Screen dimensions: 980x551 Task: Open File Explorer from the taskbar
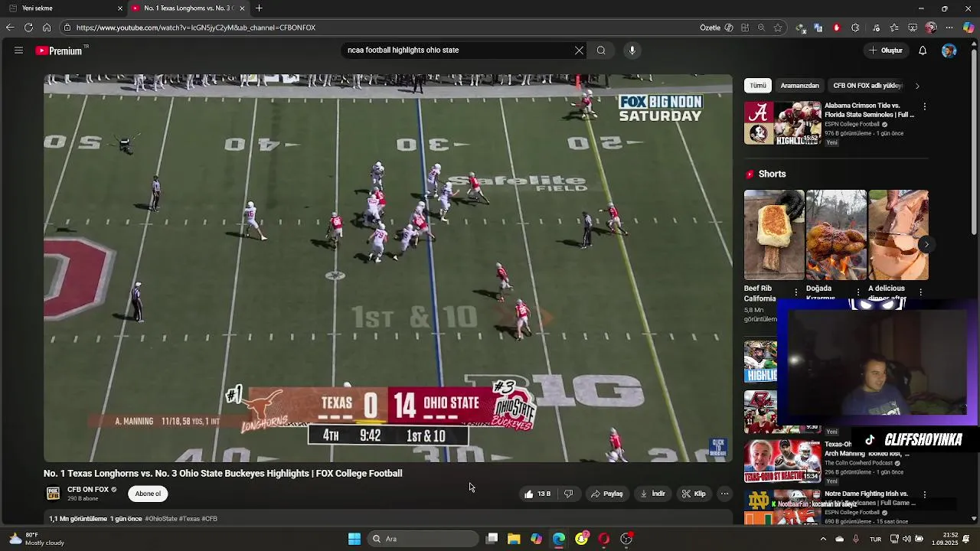pyautogui.click(x=514, y=539)
